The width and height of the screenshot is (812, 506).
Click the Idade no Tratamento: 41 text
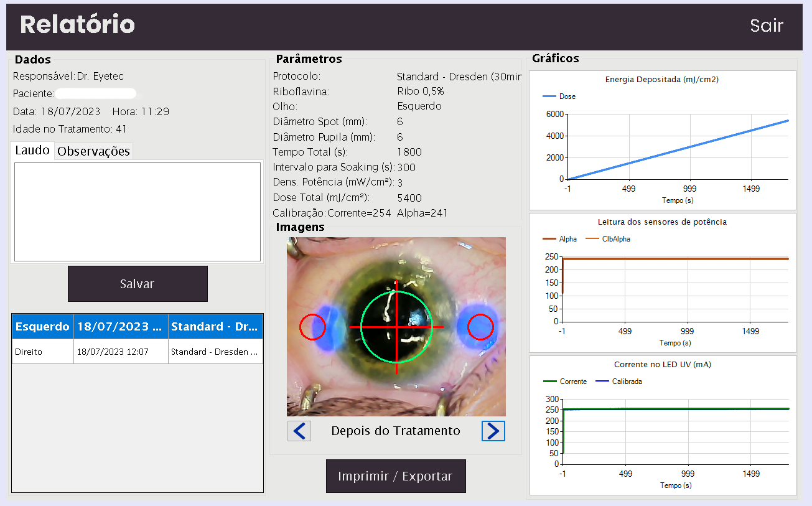[70, 129]
